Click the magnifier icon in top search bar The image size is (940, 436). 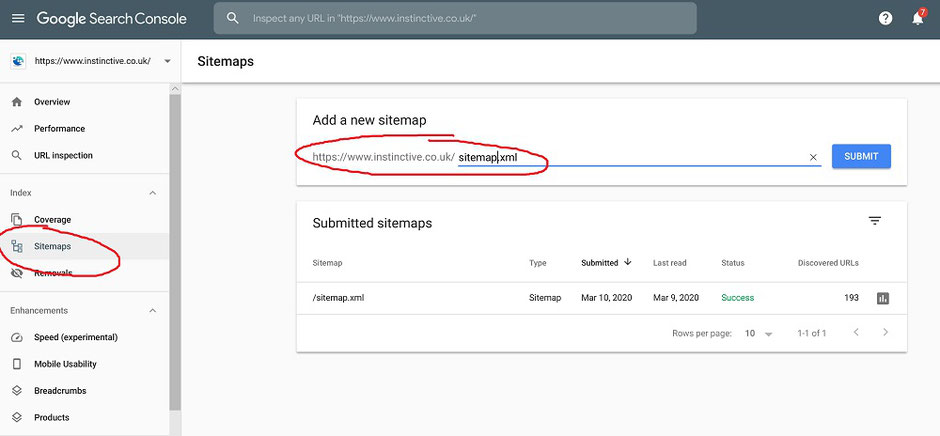pos(233,19)
